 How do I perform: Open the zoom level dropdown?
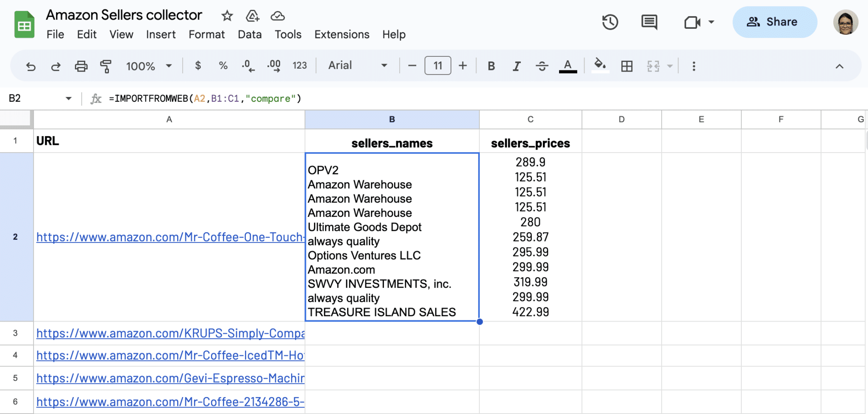(x=148, y=66)
